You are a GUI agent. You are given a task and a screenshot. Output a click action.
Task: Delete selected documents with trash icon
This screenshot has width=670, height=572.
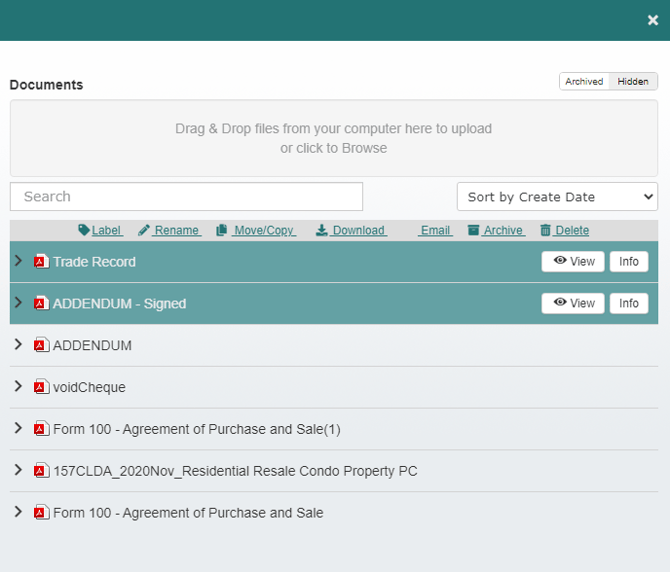pyautogui.click(x=565, y=230)
